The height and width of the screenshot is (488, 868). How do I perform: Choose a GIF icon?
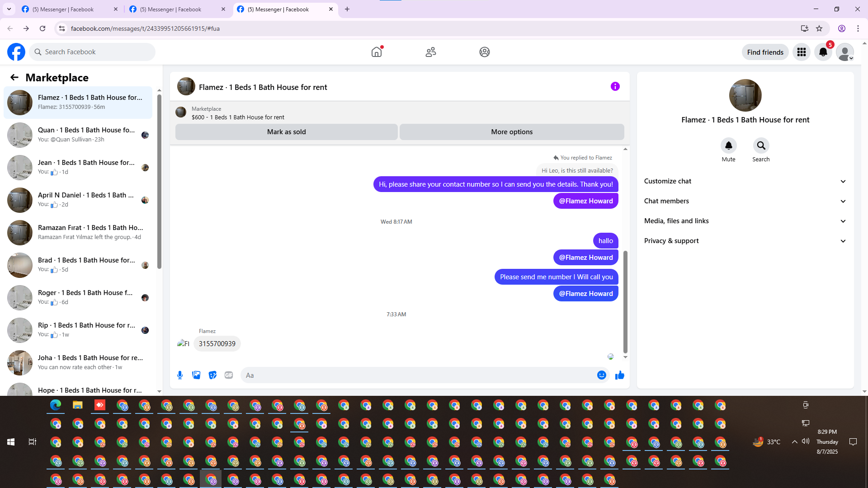tap(229, 375)
